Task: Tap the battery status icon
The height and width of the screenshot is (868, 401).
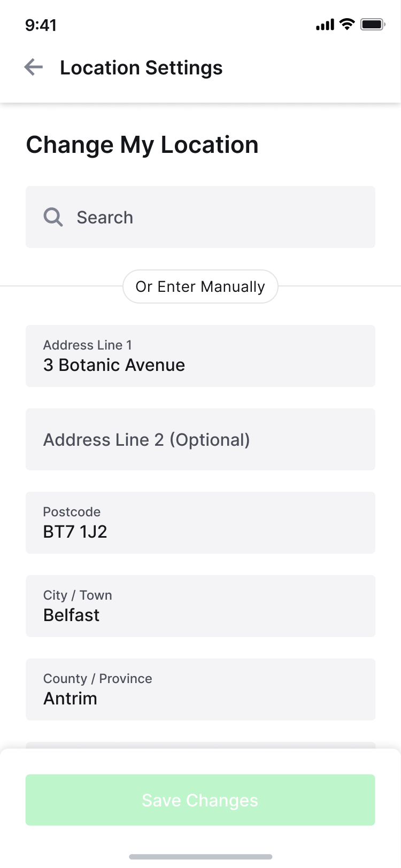Action: (373, 24)
